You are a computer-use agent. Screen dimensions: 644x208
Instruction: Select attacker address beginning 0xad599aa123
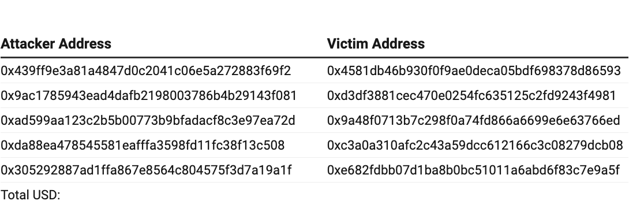[x=148, y=120]
